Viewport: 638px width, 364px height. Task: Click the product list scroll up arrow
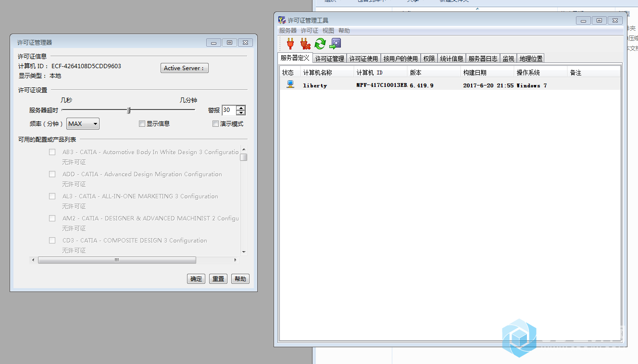point(244,150)
